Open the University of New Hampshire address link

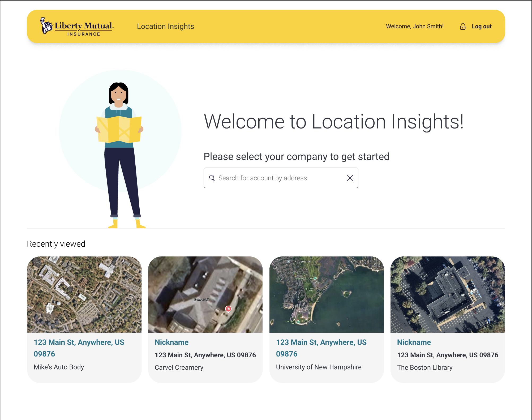click(321, 348)
